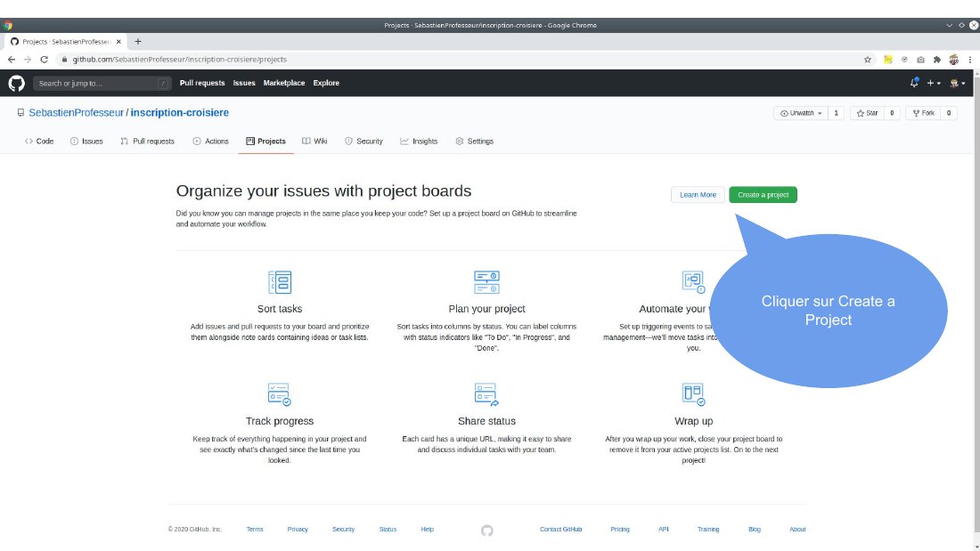Click the Track progress icon
Viewport: 980px width, 551px height.
280,394
